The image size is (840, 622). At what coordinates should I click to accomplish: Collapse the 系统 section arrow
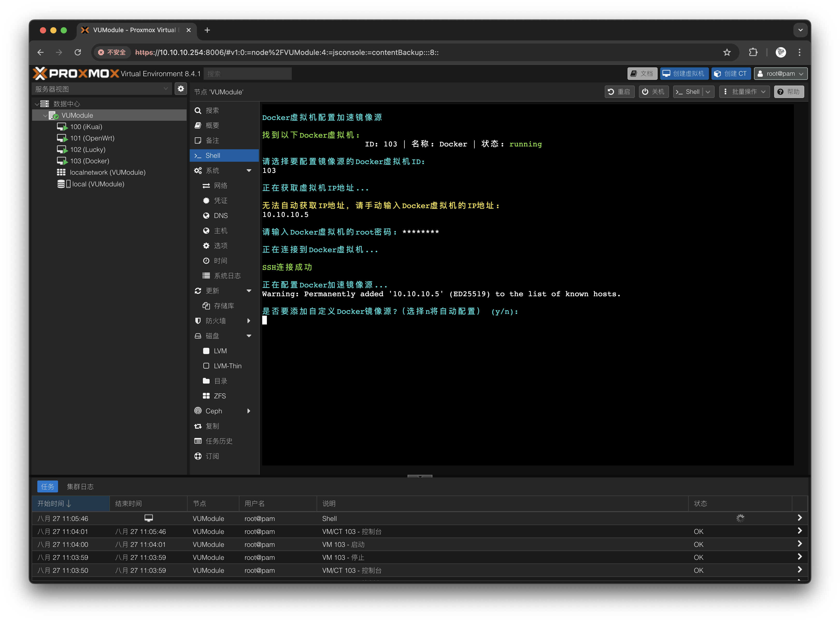click(249, 171)
